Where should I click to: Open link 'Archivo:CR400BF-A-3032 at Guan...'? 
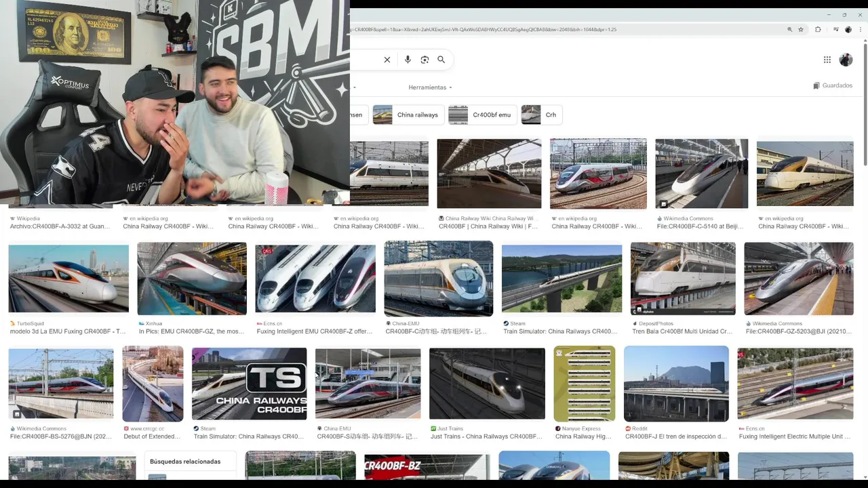[60, 226]
